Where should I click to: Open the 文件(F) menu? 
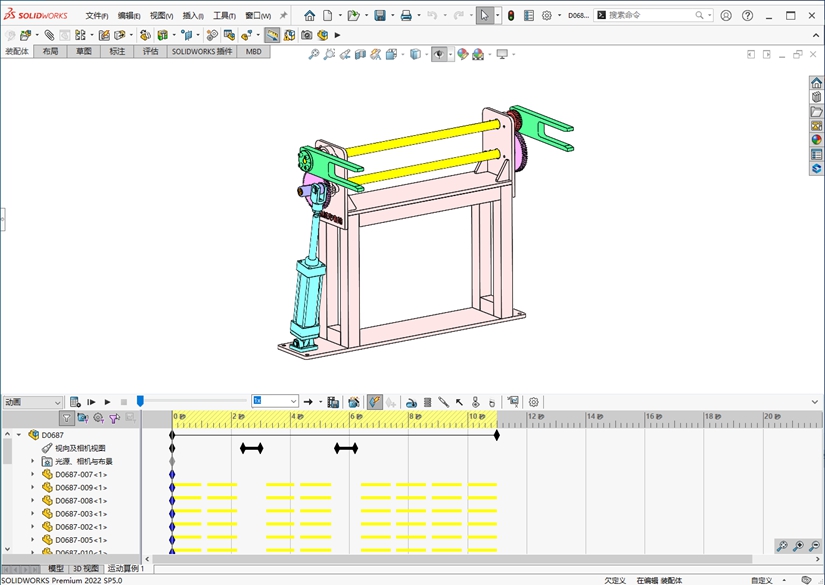97,16
